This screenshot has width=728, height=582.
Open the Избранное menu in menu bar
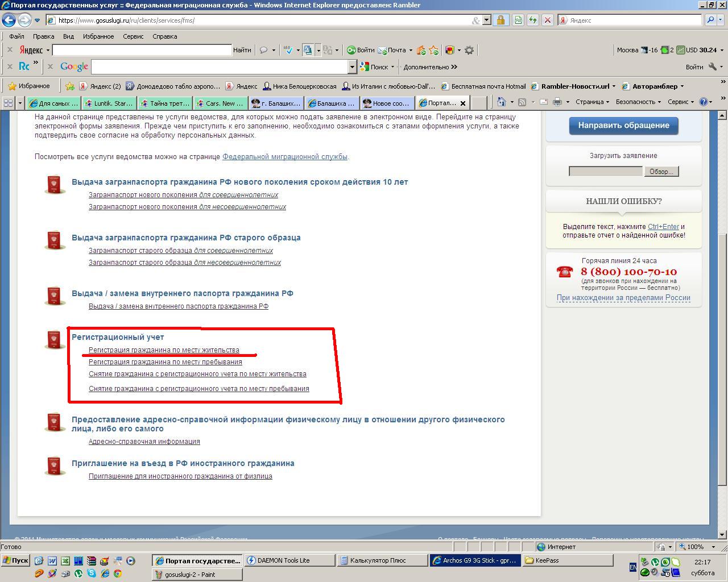pyautogui.click(x=98, y=36)
